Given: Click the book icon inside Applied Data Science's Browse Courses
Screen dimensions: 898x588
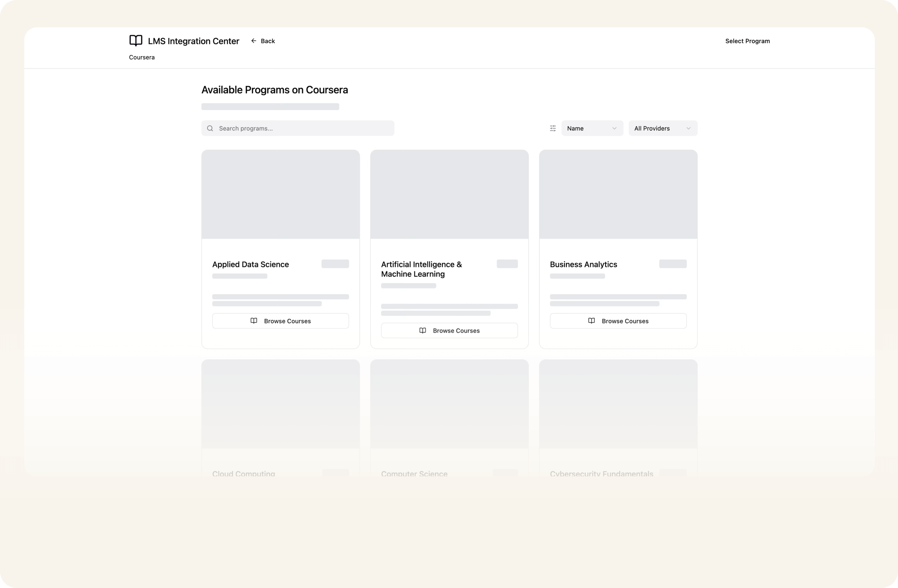Looking at the screenshot, I should (254, 321).
